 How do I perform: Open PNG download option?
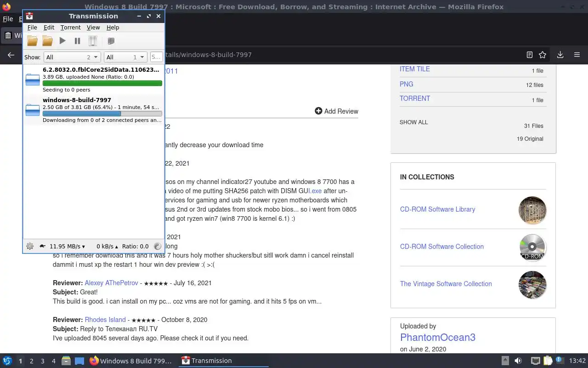tap(407, 84)
